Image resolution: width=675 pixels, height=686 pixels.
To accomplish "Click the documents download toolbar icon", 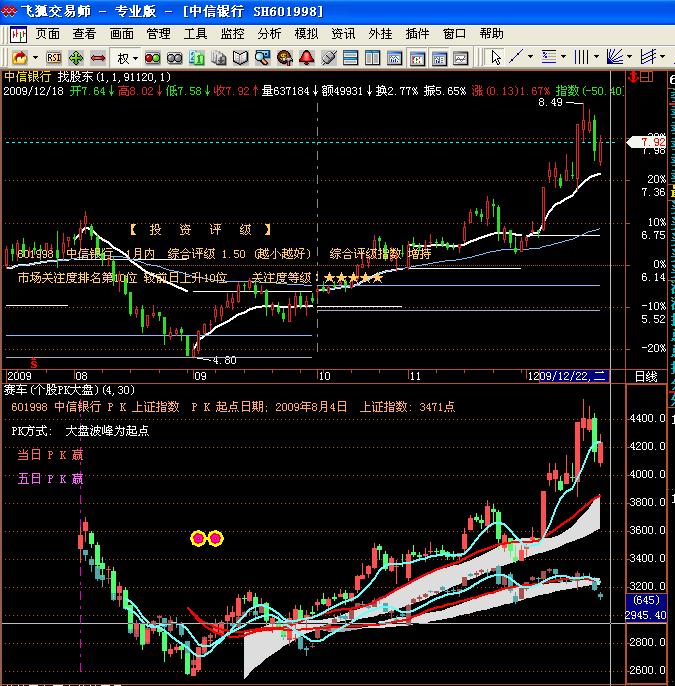I will tap(219, 58).
